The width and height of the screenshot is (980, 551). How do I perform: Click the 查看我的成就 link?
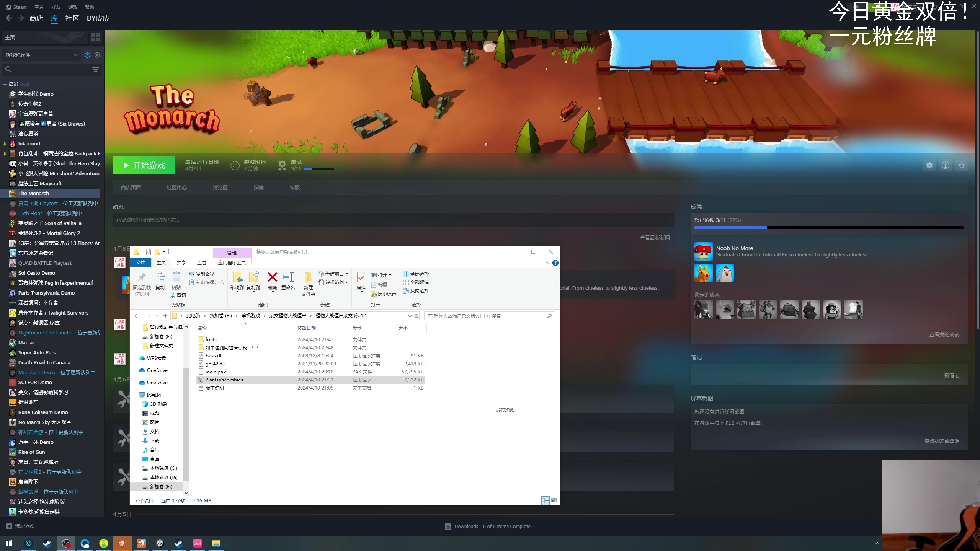coord(944,334)
